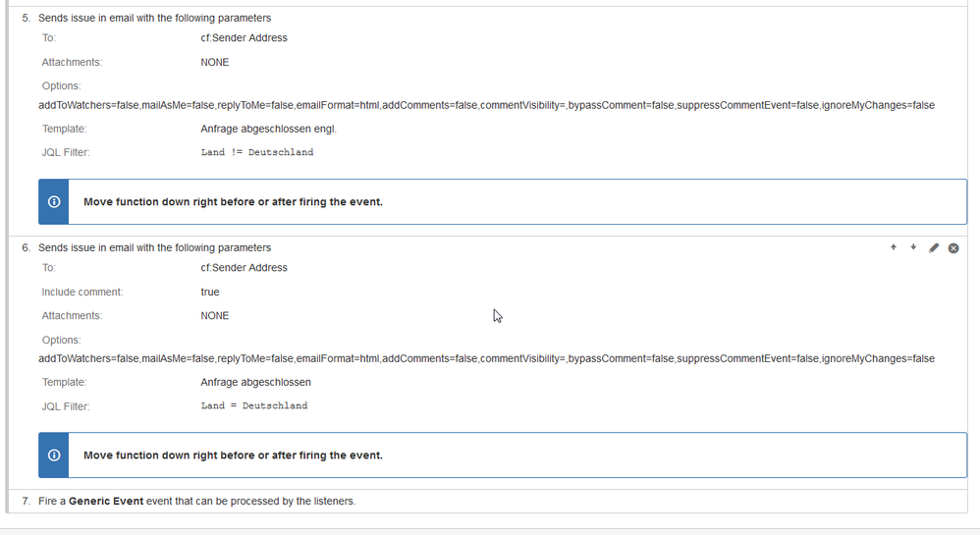Click the options string of function 6
The height and width of the screenshot is (535, 980).
click(x=486, y=358)
